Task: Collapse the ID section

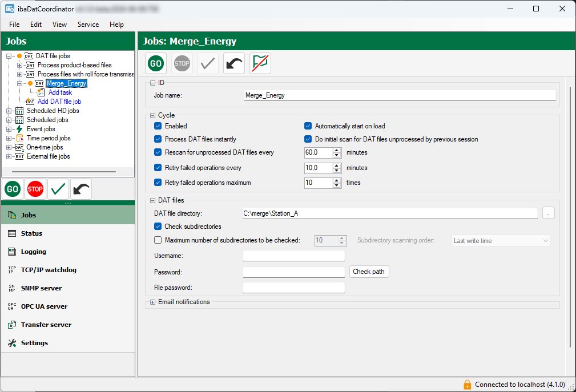Action: pyautogui.click(x=153, y=83)
